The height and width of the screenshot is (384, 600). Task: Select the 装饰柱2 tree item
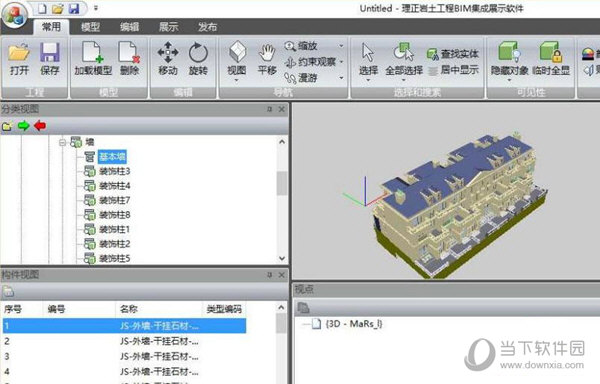115,244
